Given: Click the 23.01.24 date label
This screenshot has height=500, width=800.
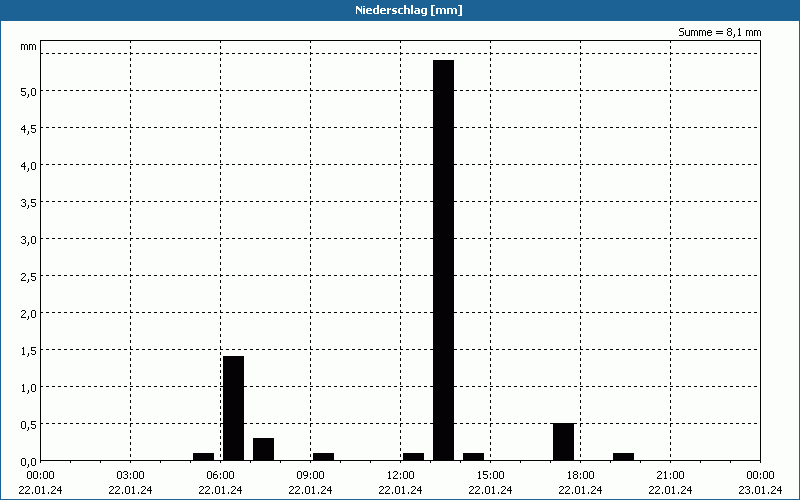Looking at the screenshot, I should coord(760,490).
